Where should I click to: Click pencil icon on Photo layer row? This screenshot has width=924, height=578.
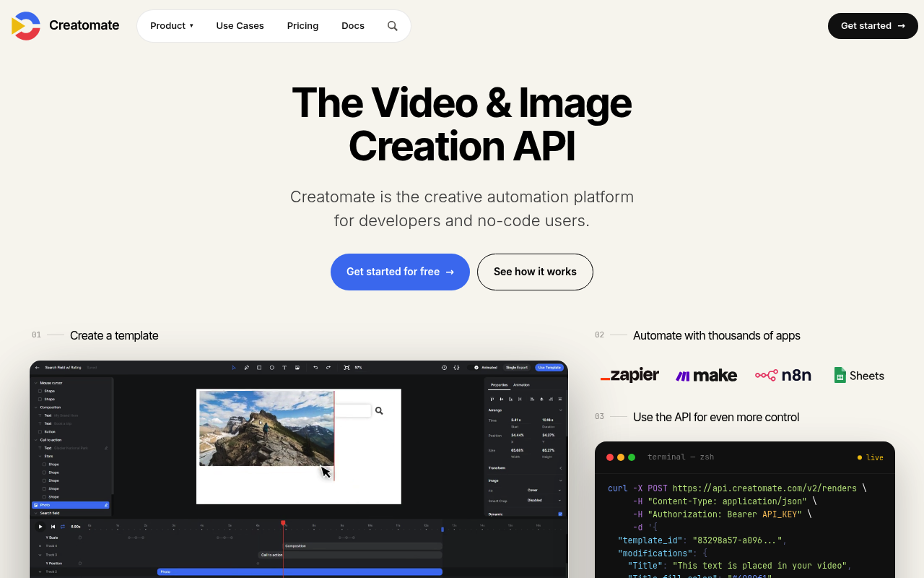[106, 505]
